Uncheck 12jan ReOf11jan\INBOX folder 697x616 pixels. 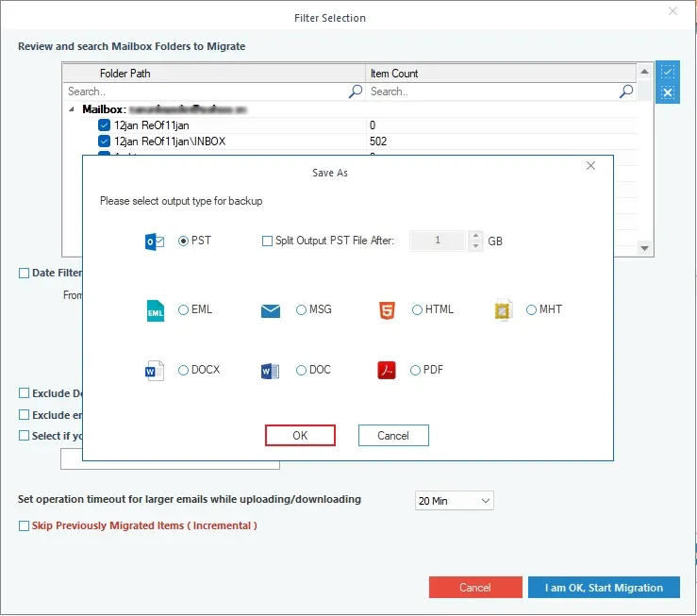[x=104, y=142]
